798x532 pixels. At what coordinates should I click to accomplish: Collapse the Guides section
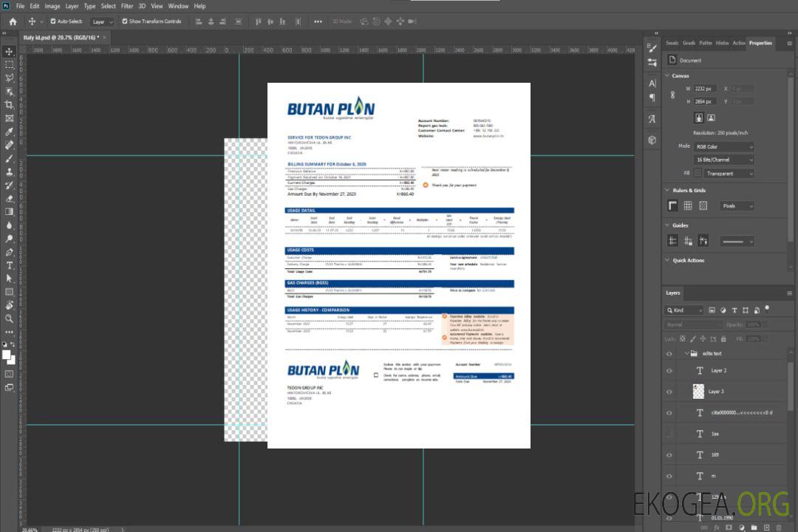tap(667, 225)
